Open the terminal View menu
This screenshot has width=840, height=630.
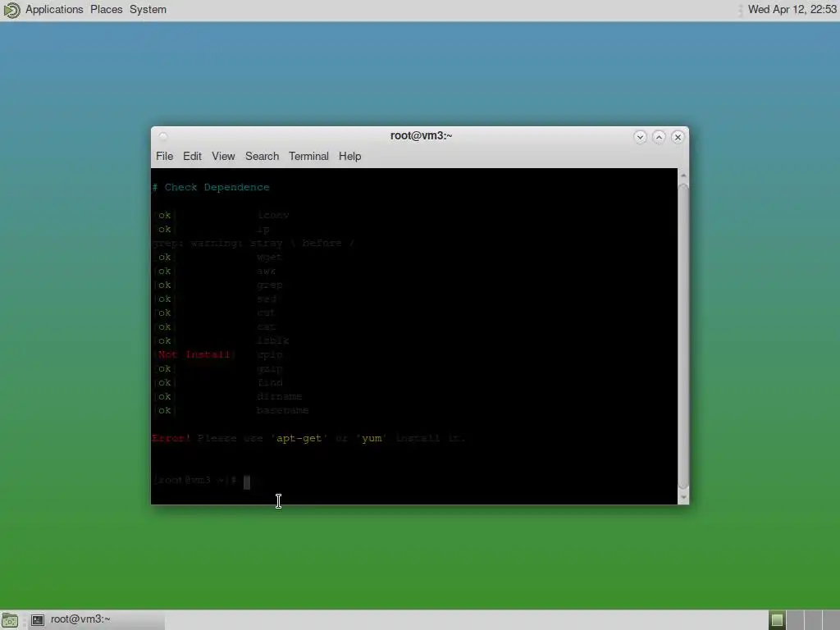coord(223,156)
